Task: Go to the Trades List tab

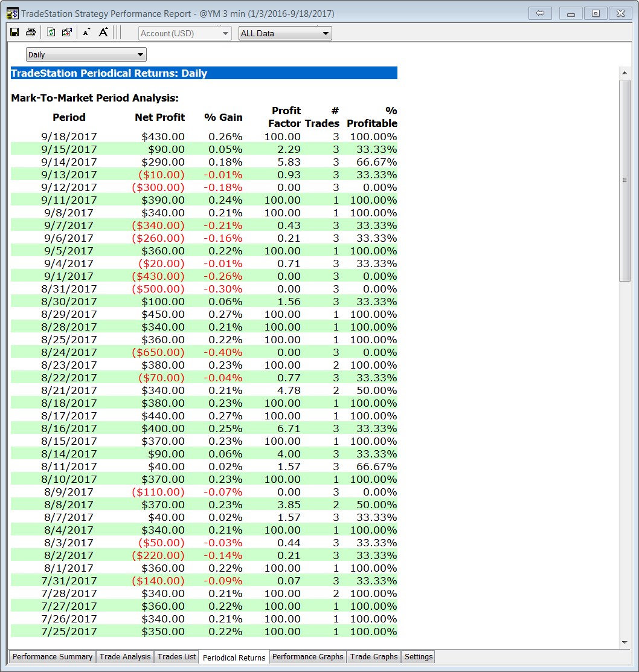Action: 177,657
